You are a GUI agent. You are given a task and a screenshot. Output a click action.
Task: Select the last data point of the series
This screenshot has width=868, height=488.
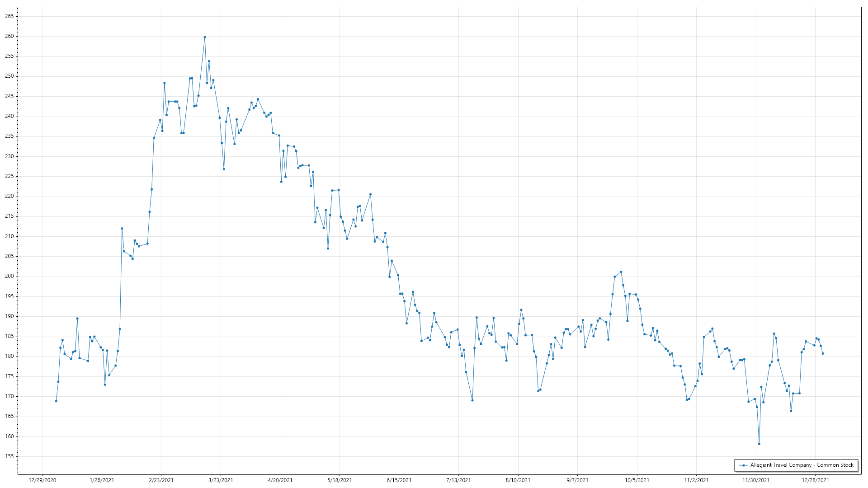(823, 353)
